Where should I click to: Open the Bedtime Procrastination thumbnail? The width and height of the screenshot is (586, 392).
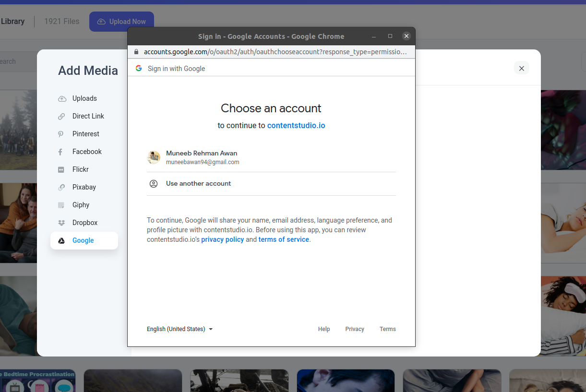click(x=38, y=381)
